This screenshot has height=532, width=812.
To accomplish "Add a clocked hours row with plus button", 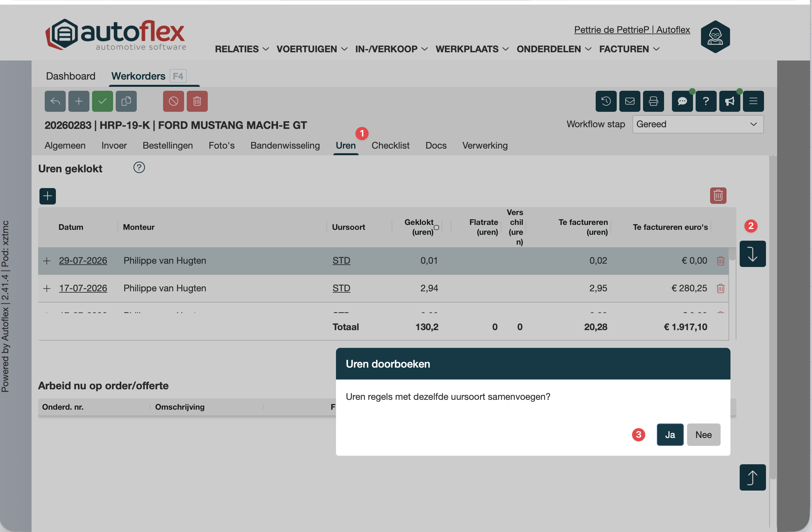I will click(x=47, y=196).
